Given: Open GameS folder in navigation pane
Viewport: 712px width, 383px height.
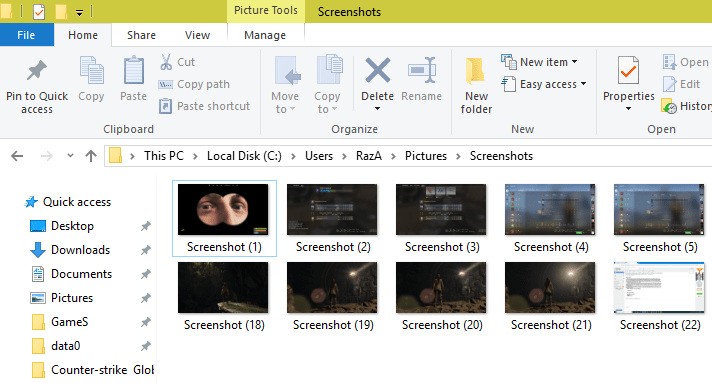Looking at the screenshot, I should [x=69, y=322].
